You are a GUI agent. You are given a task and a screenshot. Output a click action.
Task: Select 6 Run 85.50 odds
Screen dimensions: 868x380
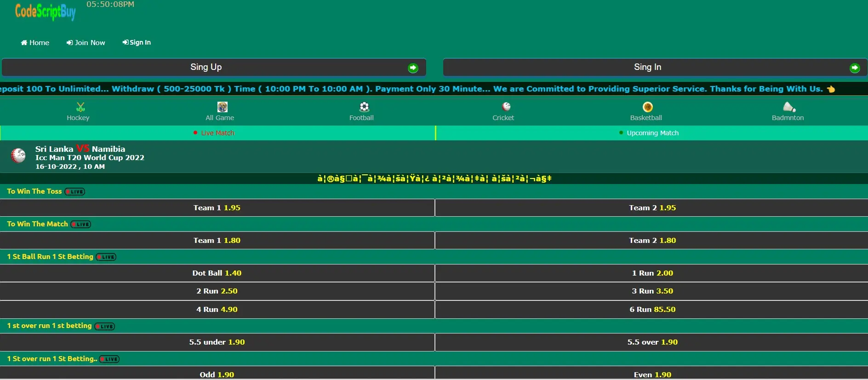click(x=652, y=310)
